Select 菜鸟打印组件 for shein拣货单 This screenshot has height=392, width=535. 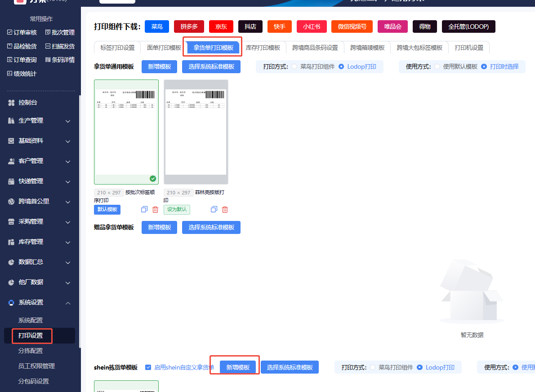click(x=373, y=367)
